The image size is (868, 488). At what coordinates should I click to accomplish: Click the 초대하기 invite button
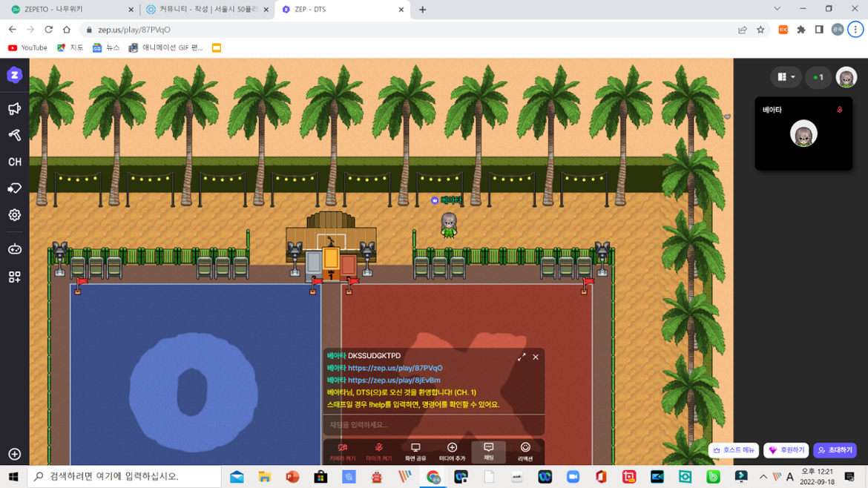(835, 450)
